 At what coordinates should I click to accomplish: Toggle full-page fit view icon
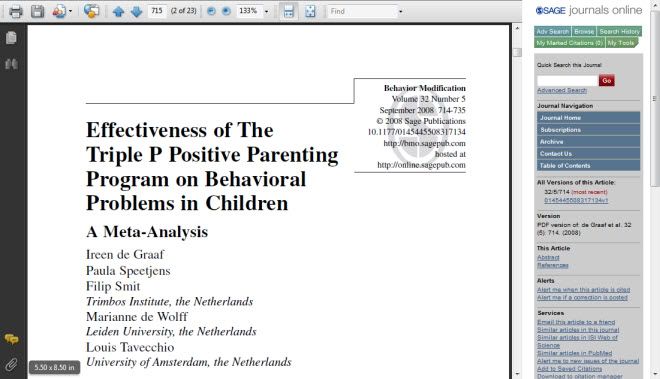click(310, 11)
